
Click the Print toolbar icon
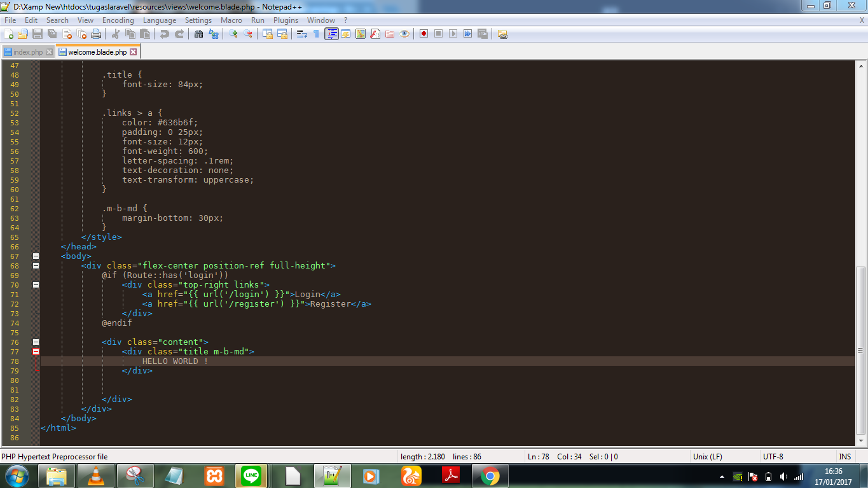pos(96,34)
